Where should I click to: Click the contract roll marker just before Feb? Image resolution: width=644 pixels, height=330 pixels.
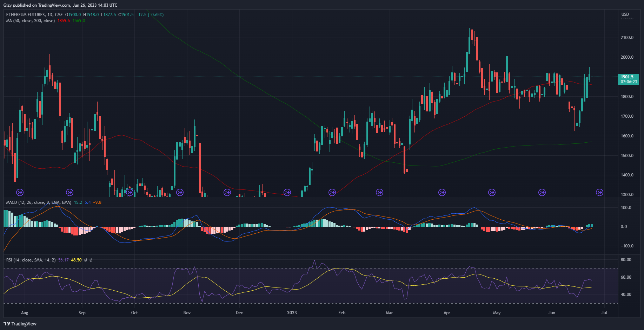pos(332,192)
